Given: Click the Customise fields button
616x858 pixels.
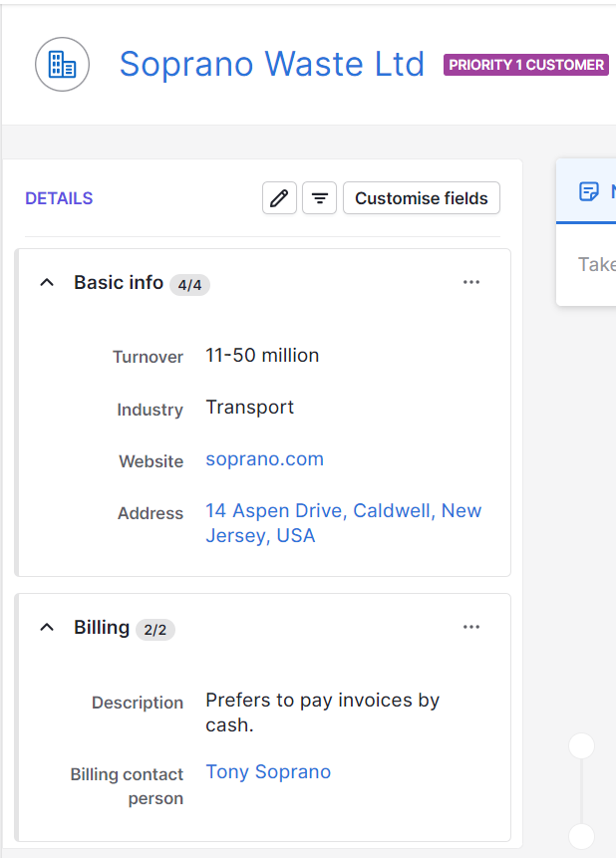Looking at the screenshot, I should 421,197.
